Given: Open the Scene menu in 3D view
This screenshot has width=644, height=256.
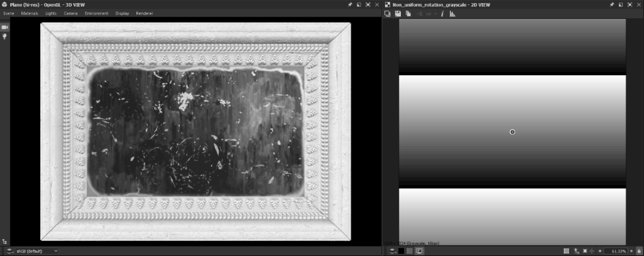Looking at the screenshot, I should 9,13.
